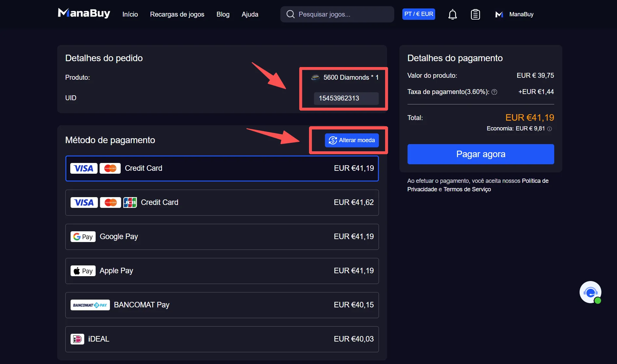This screenshot has height=364, width=617.
Task: Open the Termos de Serviço link
Action: point(467,189)
